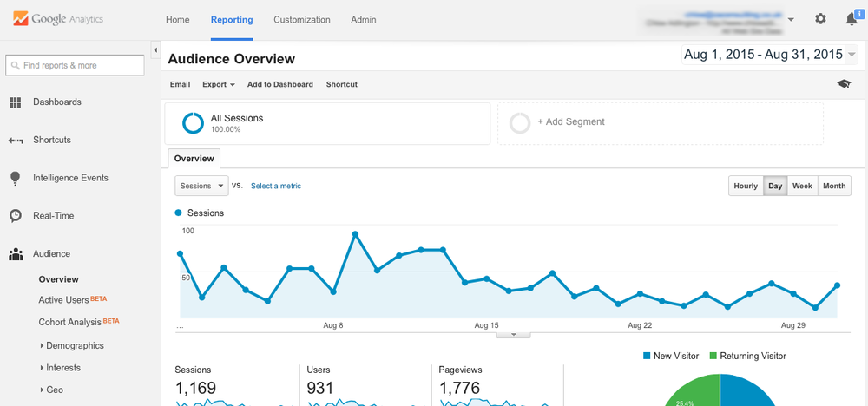Click the Email report button
This screenshot has width=868, height=406.
pos(180,85)
